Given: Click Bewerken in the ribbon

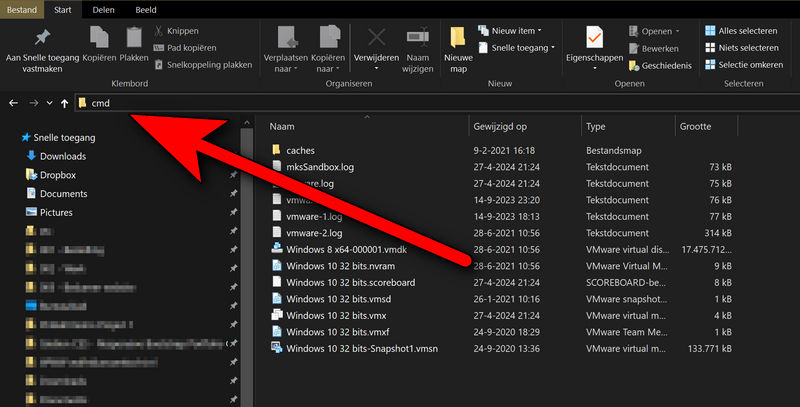Looking at the screenshot, I should (x=654, y=48).
